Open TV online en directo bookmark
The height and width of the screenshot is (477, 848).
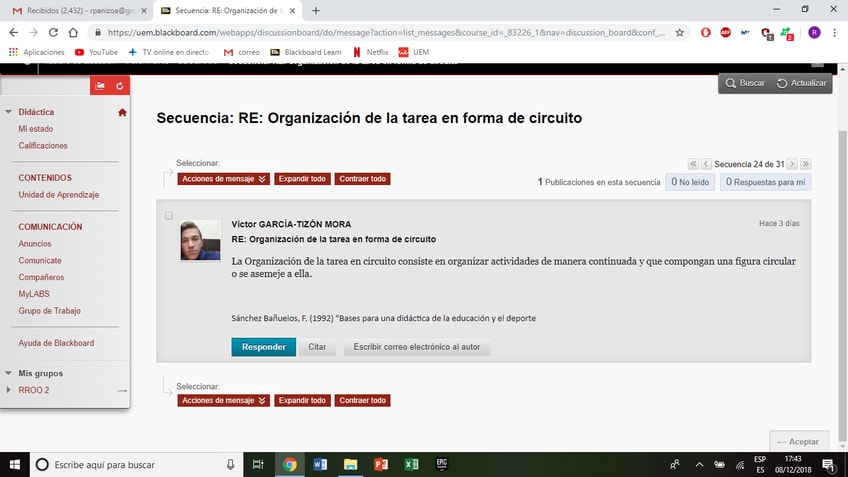168,52
